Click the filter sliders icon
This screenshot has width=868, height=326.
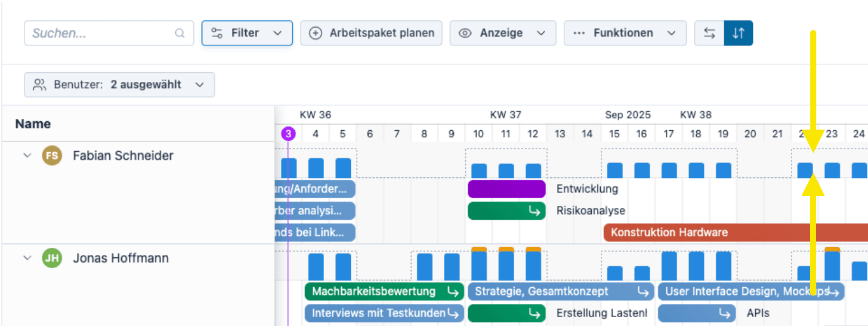coord(217,33)
